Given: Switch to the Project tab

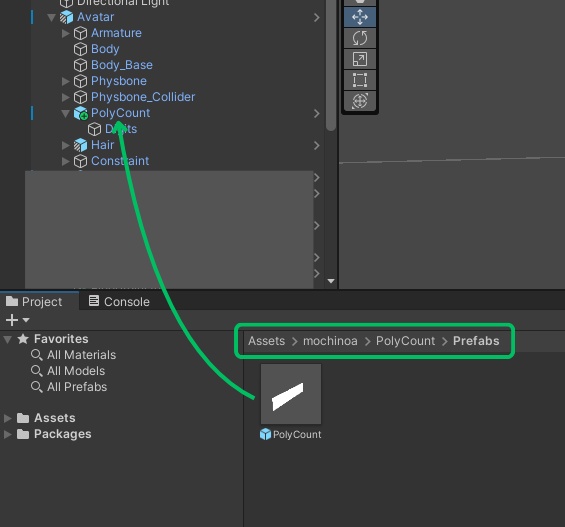Looking at the screenshot, I should [x=35, y=302].
